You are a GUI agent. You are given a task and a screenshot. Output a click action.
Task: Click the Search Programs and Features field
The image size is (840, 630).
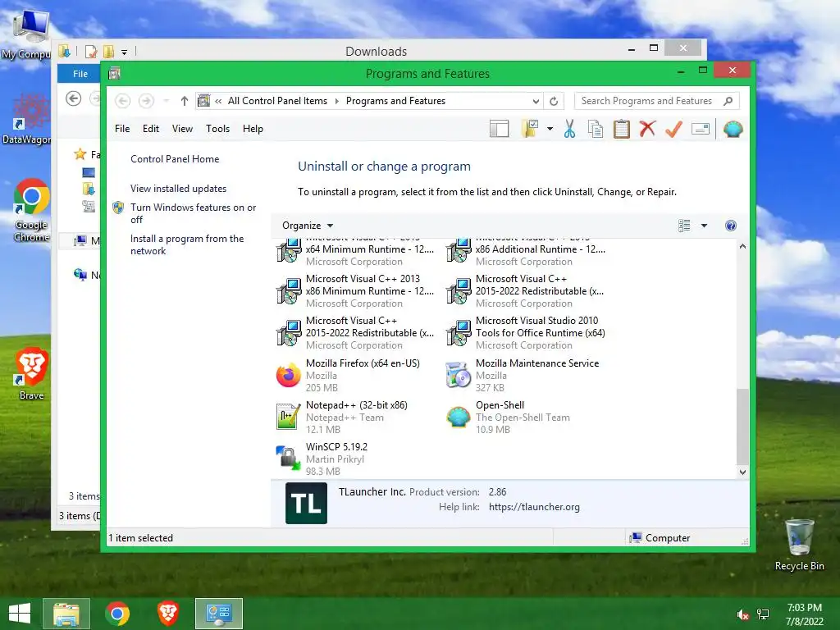(657, 101)
